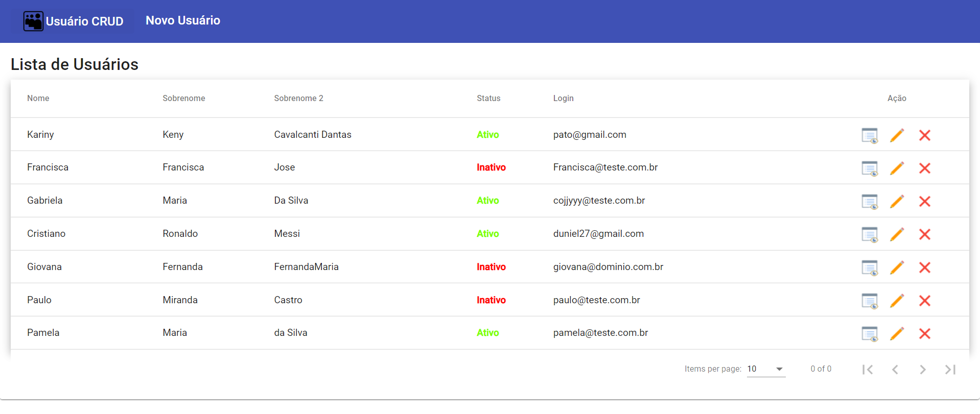Click the Usuário CRUD logo icon
Image resolution: width=980 pixels, height=414 pixels.
click(x=33, y=21)
